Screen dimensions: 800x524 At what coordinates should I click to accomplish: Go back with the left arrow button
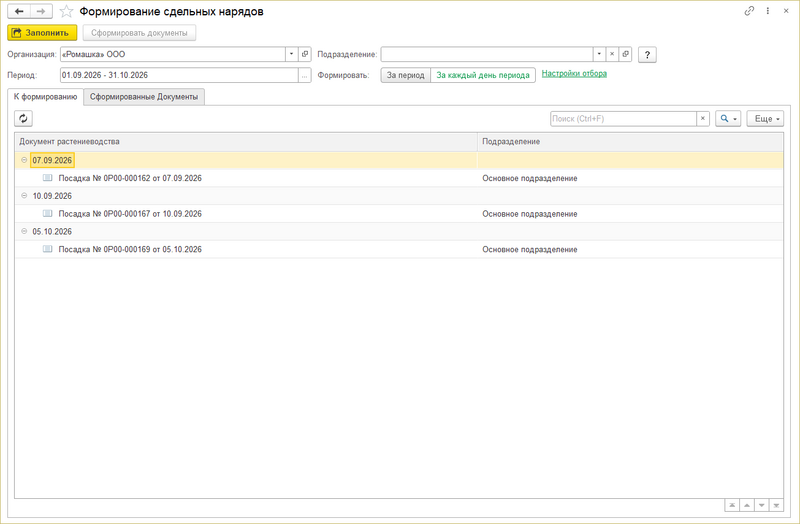pyautogui.click(x=19, y=11)
